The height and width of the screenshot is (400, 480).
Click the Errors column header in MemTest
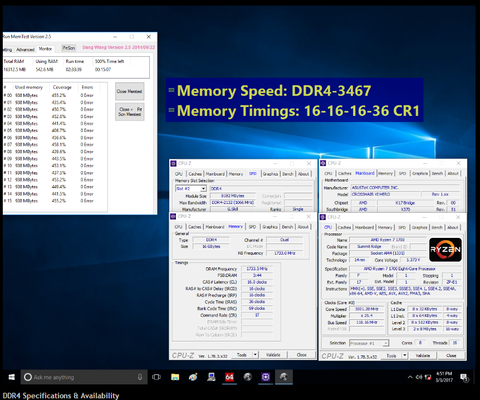point(87,87)
